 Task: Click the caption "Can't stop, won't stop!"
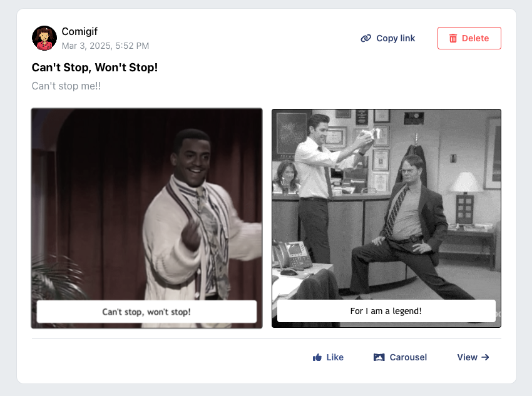146,312
